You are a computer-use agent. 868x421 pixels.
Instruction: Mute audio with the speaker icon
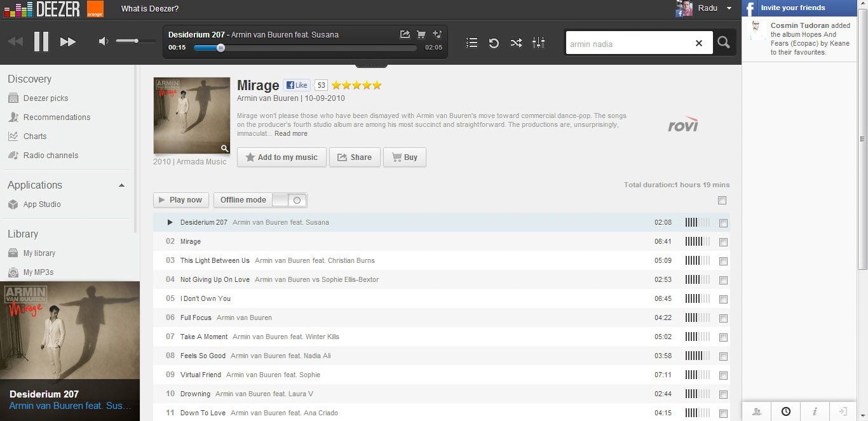103,41
